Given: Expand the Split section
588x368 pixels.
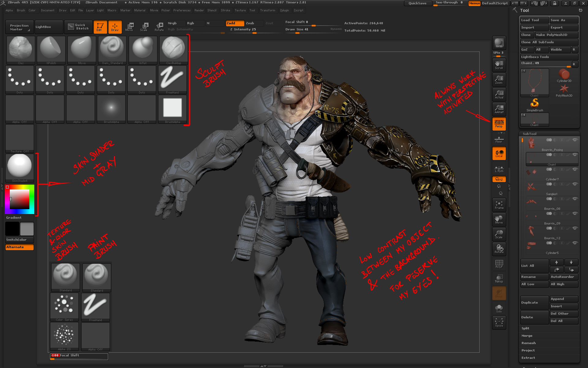Looking at the screenshot, I should click(526, 328).
